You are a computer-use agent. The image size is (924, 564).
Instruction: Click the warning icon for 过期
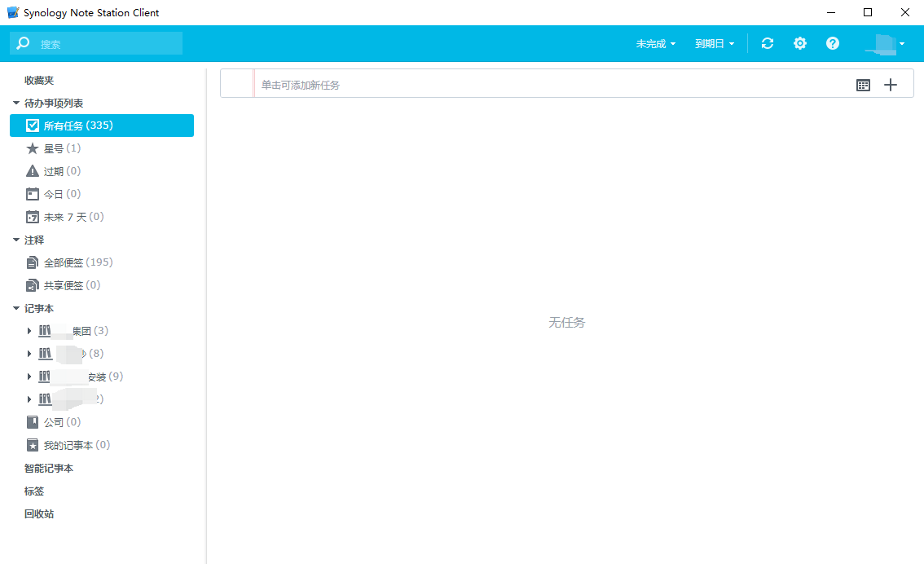coord(33,171)
